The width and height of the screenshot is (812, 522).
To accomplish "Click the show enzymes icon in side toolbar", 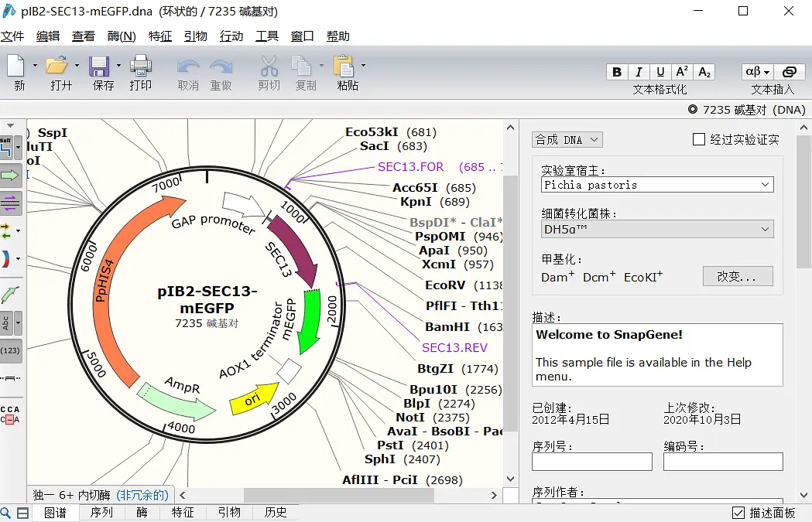I will [x=6, y=148].
